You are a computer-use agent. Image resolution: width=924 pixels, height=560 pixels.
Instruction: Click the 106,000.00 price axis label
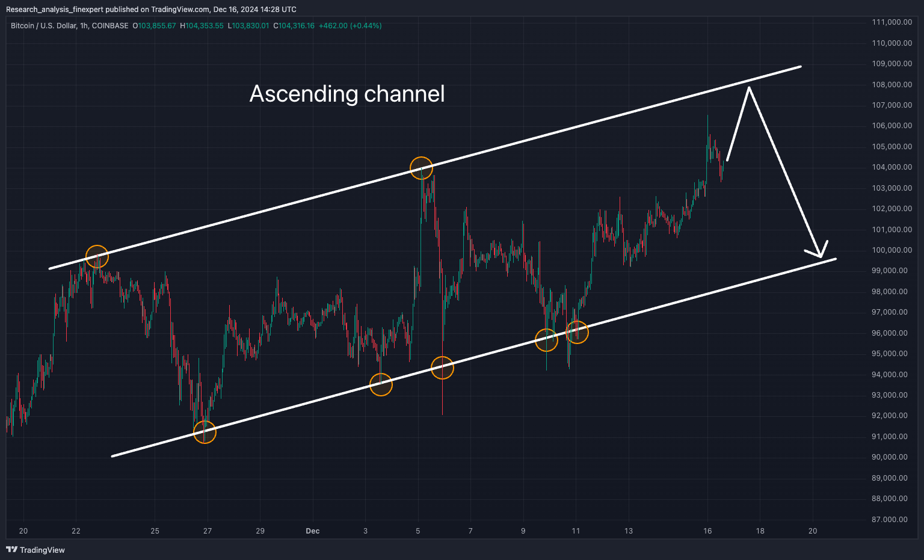[x=892, y=126]
